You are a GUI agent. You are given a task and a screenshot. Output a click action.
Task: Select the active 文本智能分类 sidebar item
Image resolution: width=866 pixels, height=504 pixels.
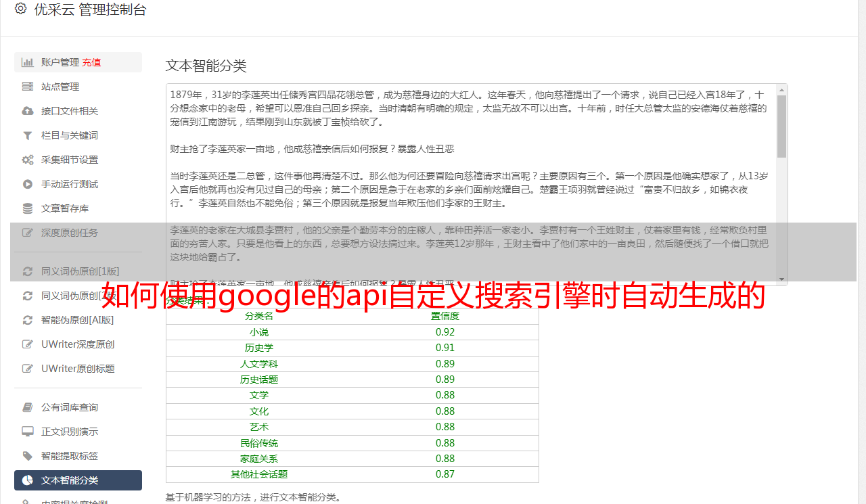coord(78,480)
